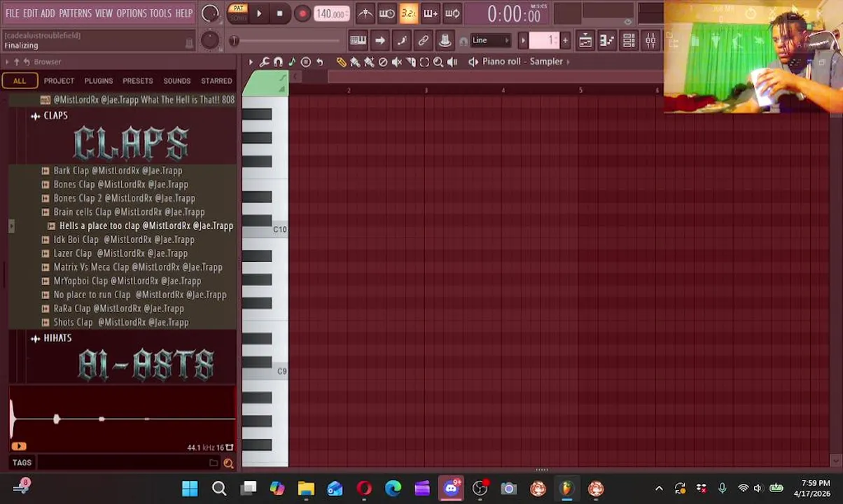
Task: Click the piano roll snap magnet icon
Action: pos(278,62)
